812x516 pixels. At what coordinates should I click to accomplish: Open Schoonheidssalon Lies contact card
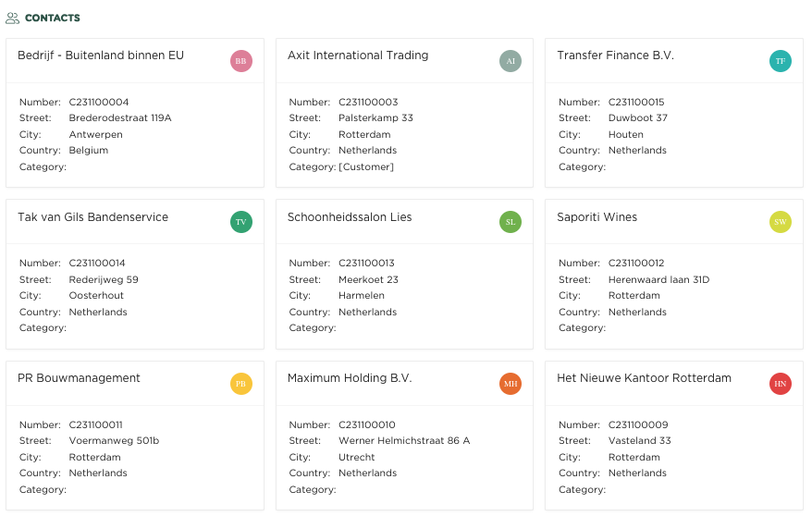pos(350,217)
